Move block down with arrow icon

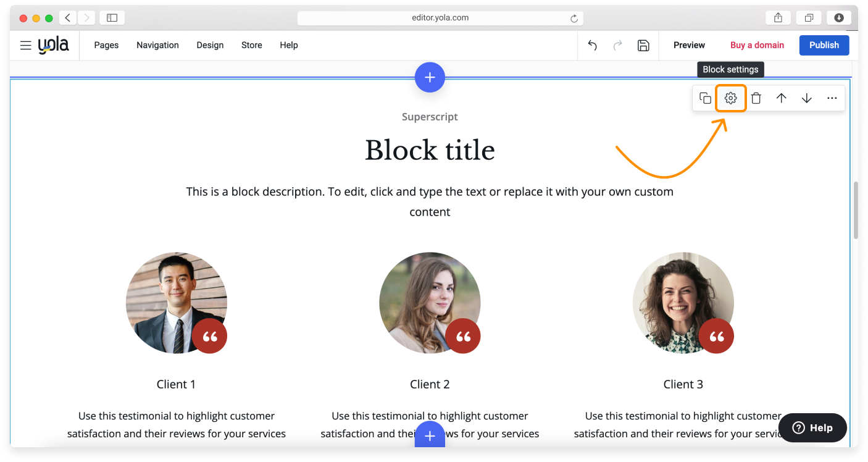(x=807, y=98)
